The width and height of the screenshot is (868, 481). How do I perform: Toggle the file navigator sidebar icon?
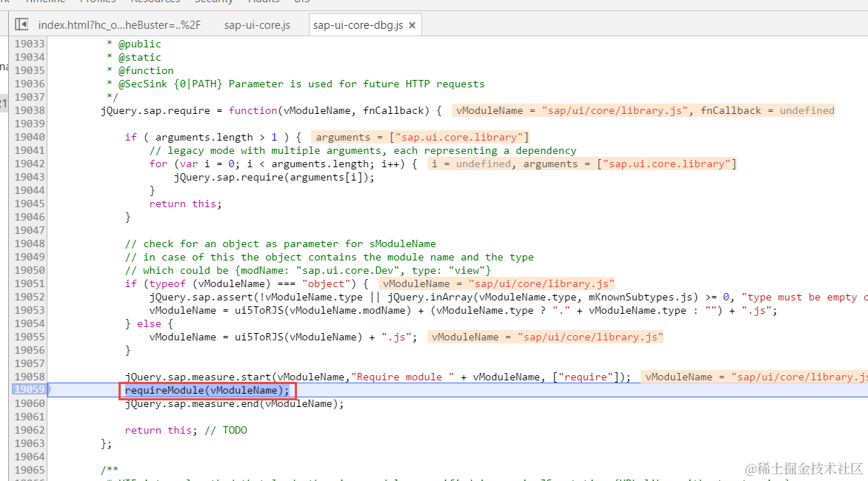(21, 24)
